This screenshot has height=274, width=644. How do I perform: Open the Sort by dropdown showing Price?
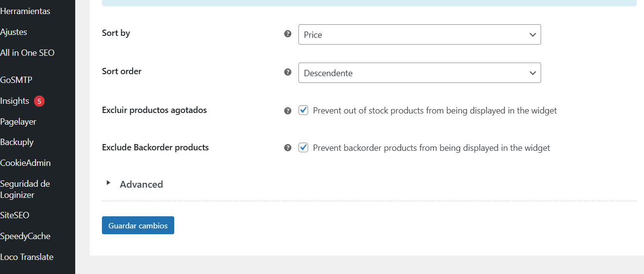click(419, 35)
